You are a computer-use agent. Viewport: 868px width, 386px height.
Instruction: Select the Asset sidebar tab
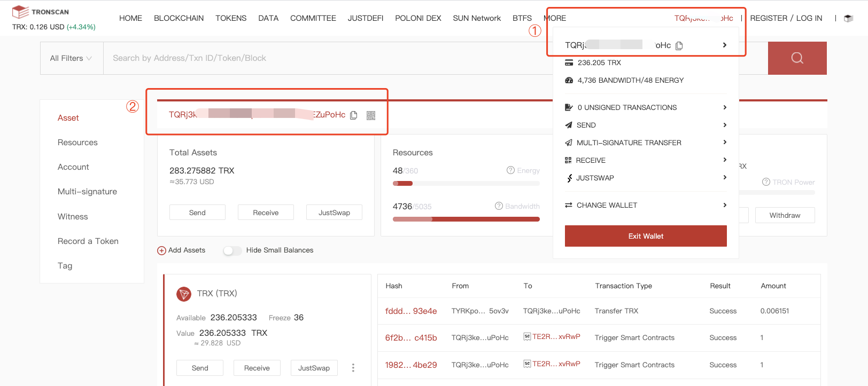[x=68, y=118]
